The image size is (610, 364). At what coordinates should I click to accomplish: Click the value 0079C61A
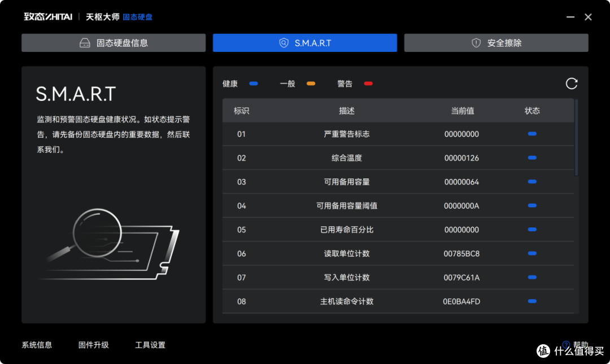(462, 278)
